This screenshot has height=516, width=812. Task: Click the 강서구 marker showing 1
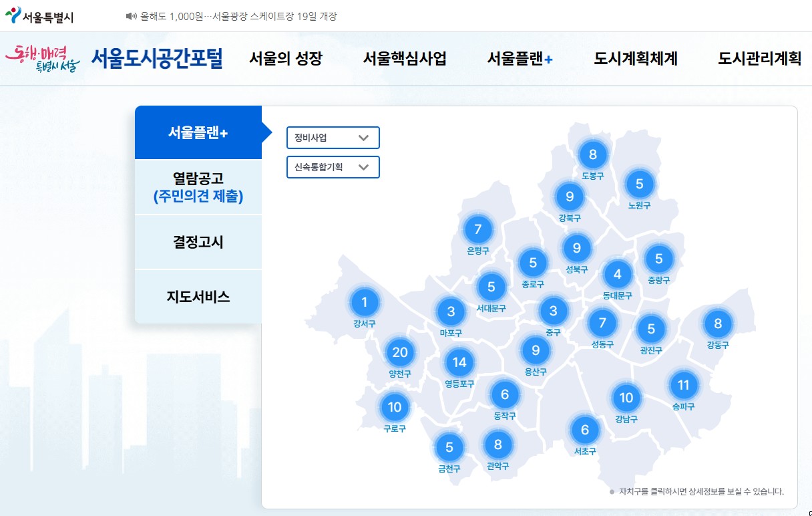(365, 302)
